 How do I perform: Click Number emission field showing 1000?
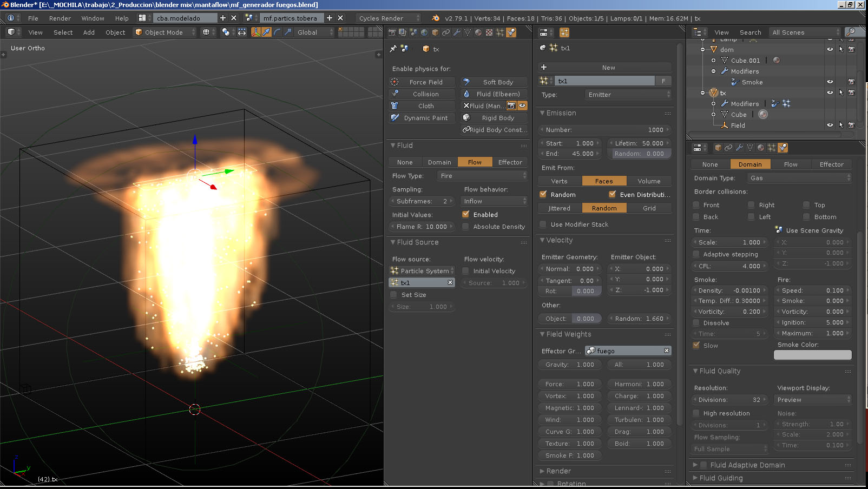(x=605, y=130)
